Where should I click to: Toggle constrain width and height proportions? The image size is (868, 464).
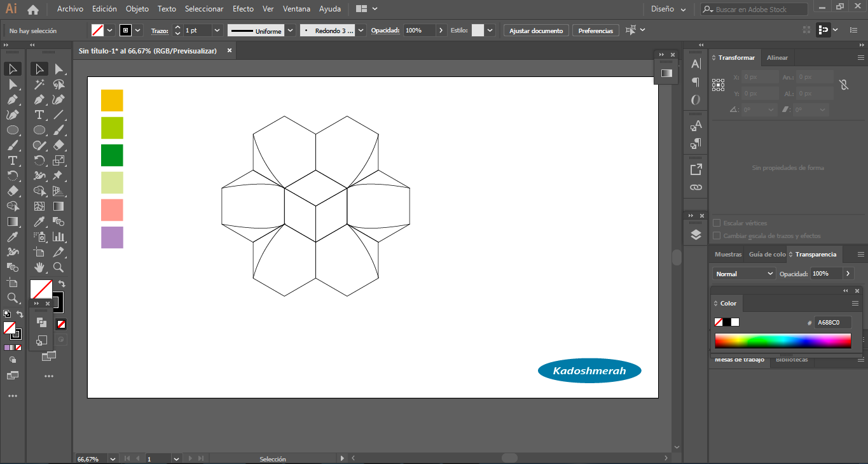click(844, 85)
